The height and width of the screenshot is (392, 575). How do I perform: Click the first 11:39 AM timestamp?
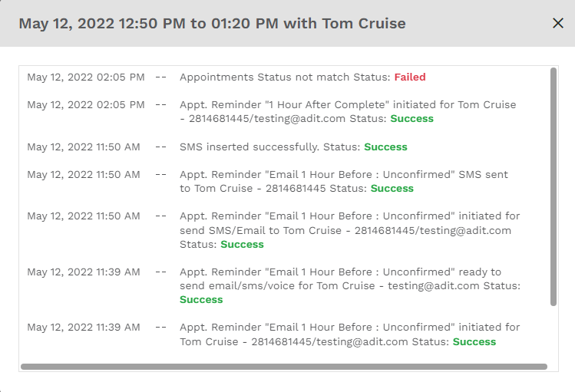tap(84, 272)
